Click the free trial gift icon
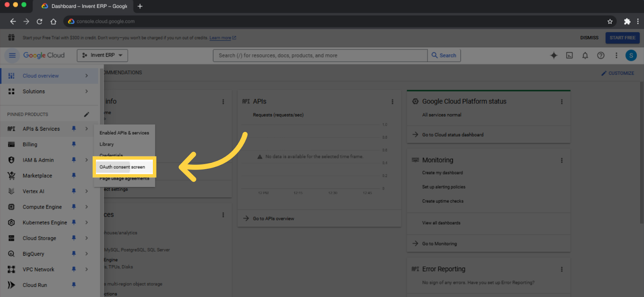This screenshot has height=297, width=644. 11,37
